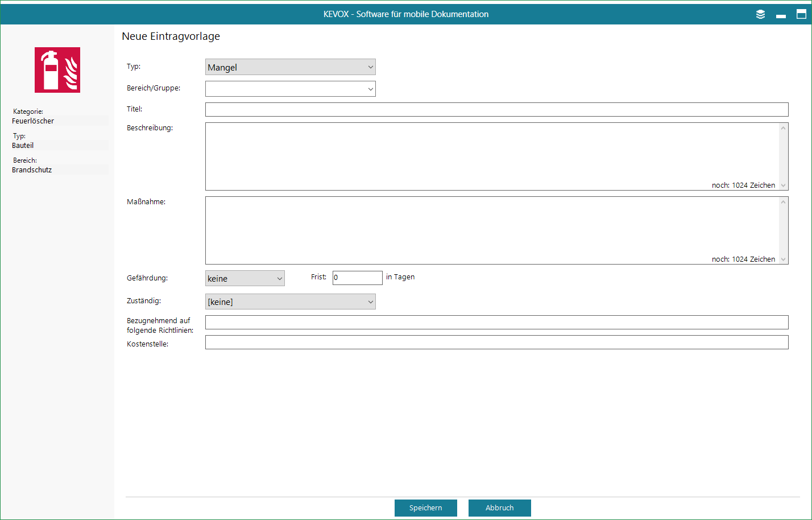Maximize the KEVOX window
Image resolution: width=812 pixels, height=520 pixels.
(x=801, y=14)
